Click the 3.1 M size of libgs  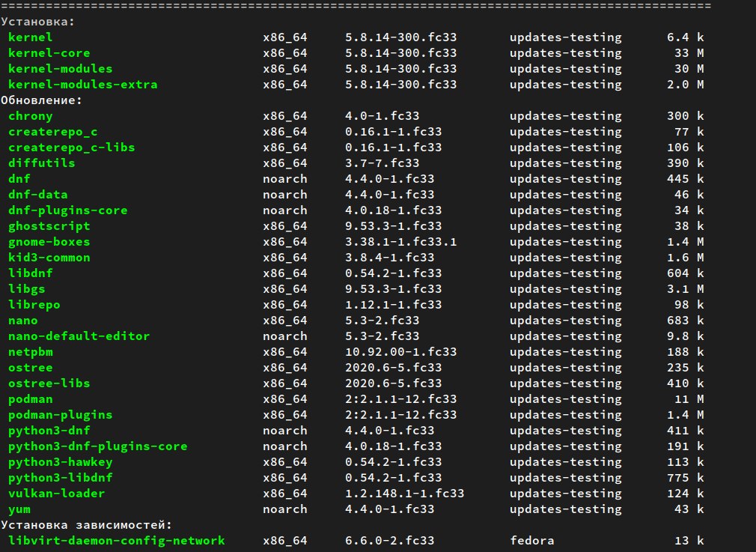point(686,289)
